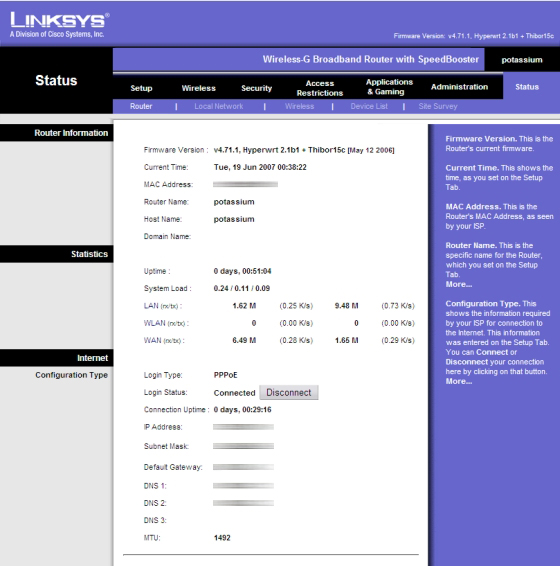The image size is (560, 566).
Task: Click the potassium router name in header
Action: coord(522,60)
